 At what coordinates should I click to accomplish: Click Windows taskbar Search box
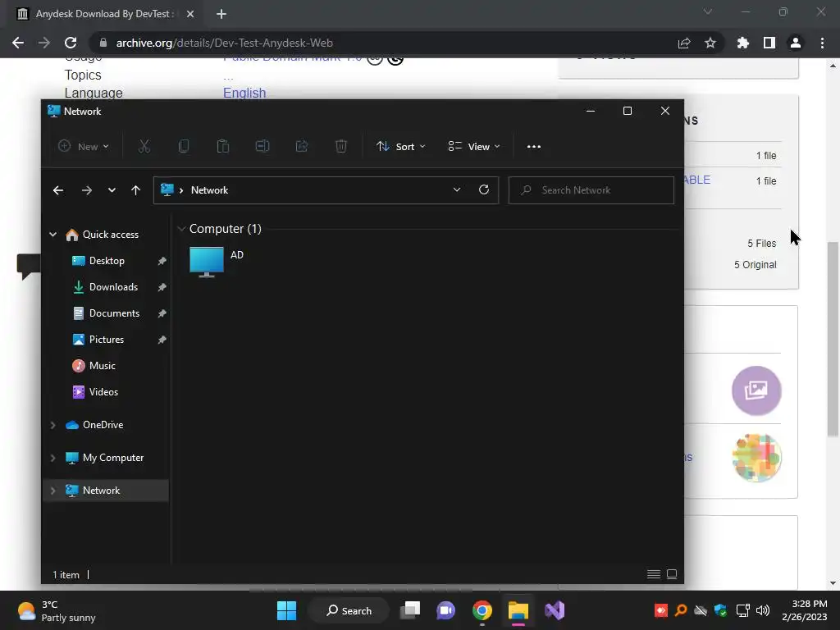(x=349, y=610)
